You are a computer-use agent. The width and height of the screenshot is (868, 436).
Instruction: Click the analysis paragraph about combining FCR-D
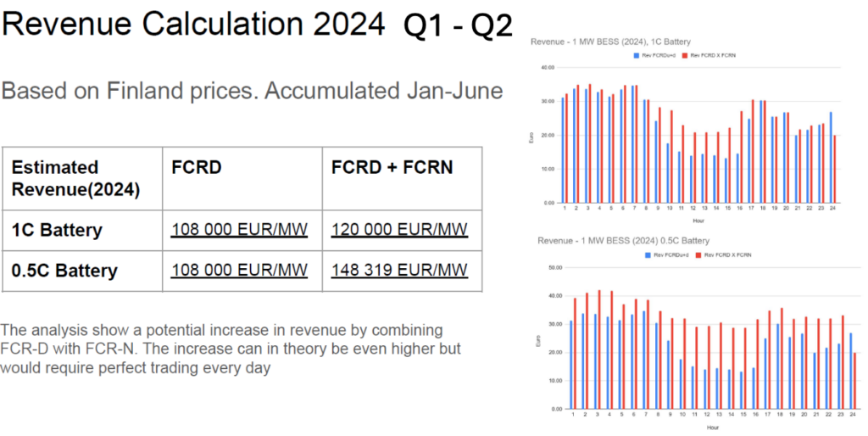click(x=231, y=348)
